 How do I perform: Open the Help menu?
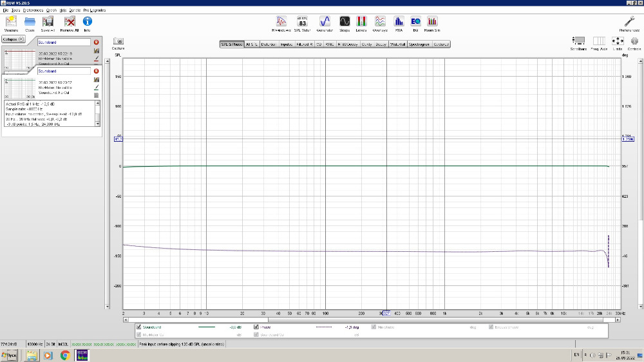click(x=63, y=10)
